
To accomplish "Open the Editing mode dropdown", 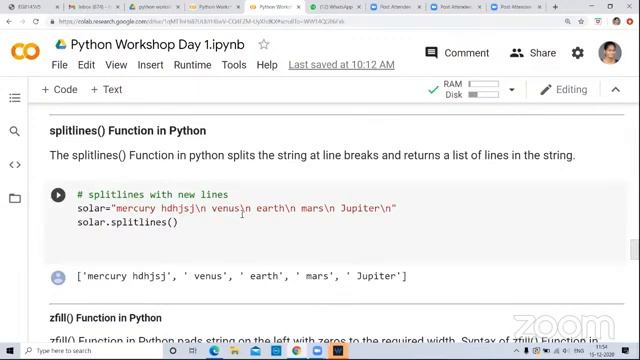I will click(564, 90).
